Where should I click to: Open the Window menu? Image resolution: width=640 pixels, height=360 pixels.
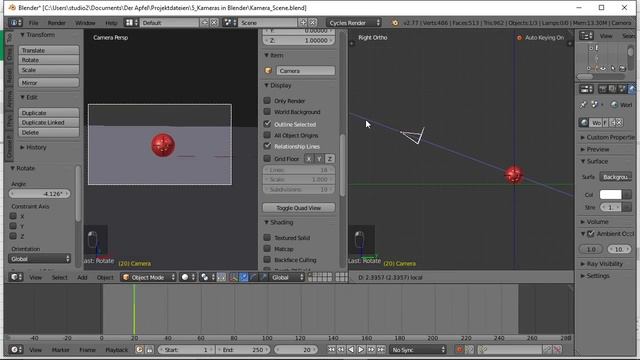pyautogui.click(x=85, y=23)
